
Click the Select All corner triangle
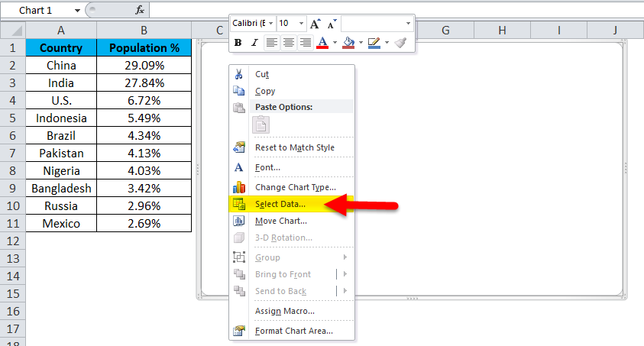click(x=13, y=31)
